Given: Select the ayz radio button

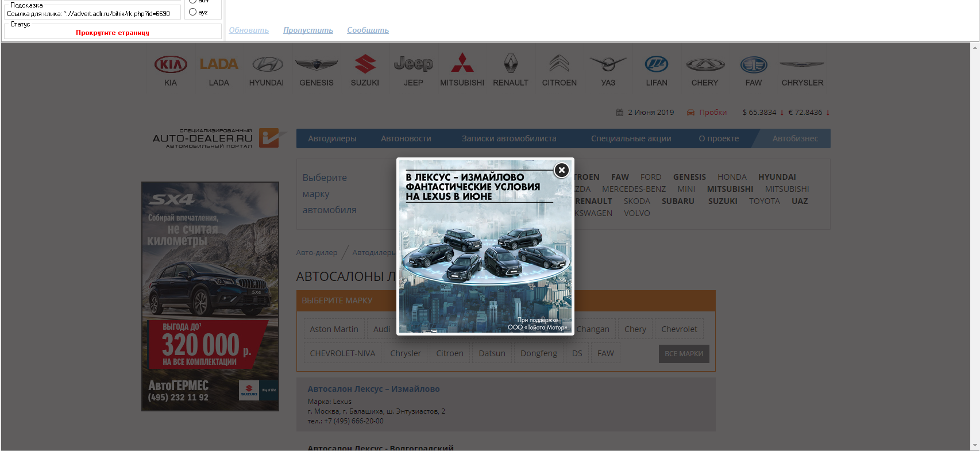Looking at the screenshot, I should [193, 12].
